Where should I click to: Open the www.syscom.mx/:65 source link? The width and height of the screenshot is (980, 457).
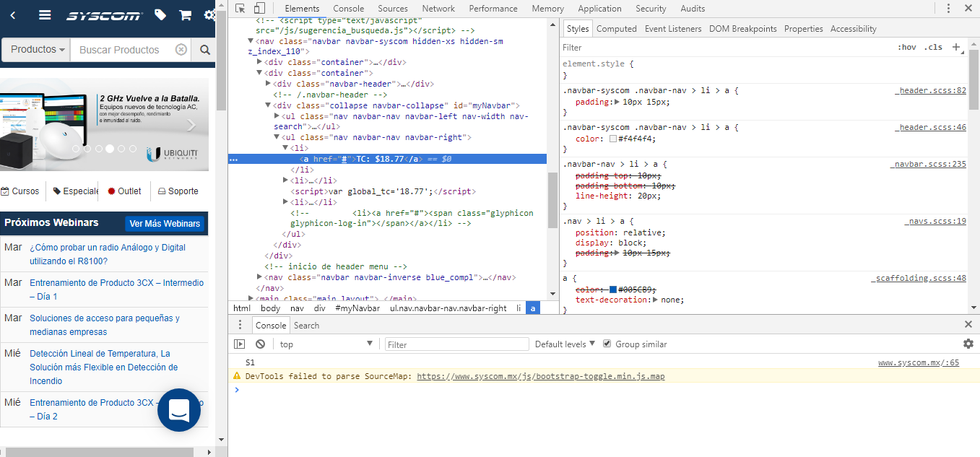(919, 362)
